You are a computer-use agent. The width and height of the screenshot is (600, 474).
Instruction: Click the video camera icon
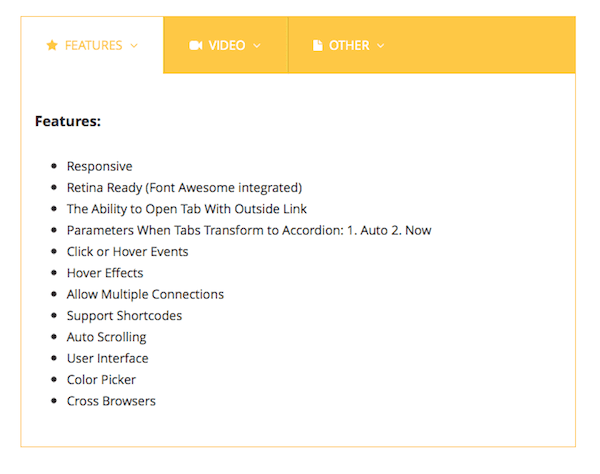pos(195,45)
